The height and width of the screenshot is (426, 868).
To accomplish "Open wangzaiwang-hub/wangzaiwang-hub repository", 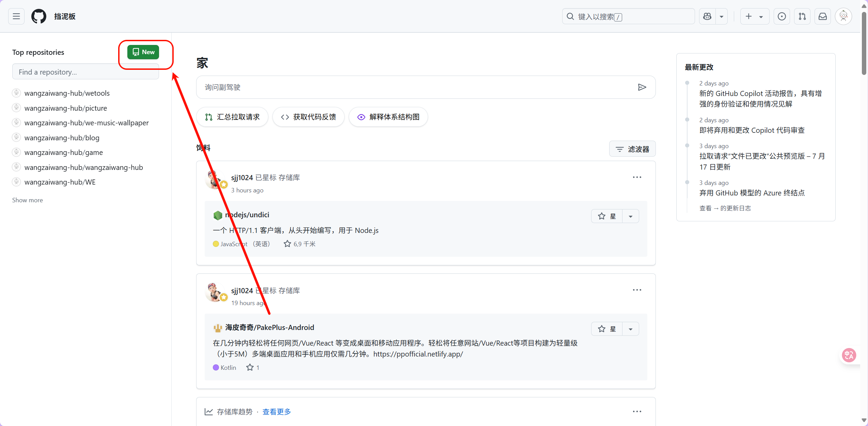I will click(84, 168).
